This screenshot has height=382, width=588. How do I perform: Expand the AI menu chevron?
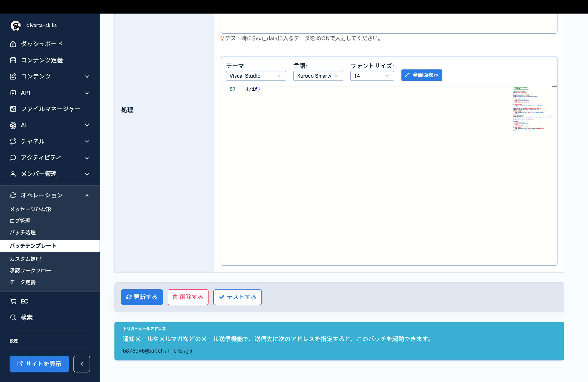[x=87, y=125]
